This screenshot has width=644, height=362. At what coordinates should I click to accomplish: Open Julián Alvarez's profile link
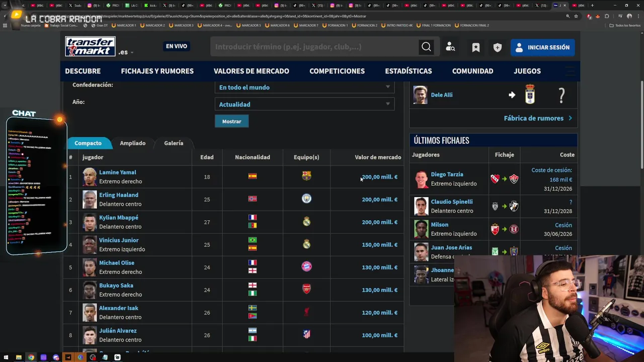(x=118, y=331)
